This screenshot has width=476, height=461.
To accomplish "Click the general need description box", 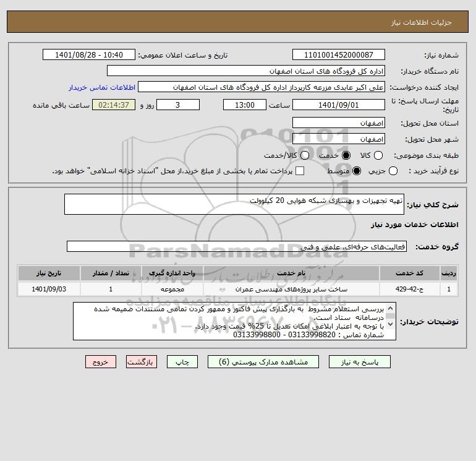I will click(234, 204).
